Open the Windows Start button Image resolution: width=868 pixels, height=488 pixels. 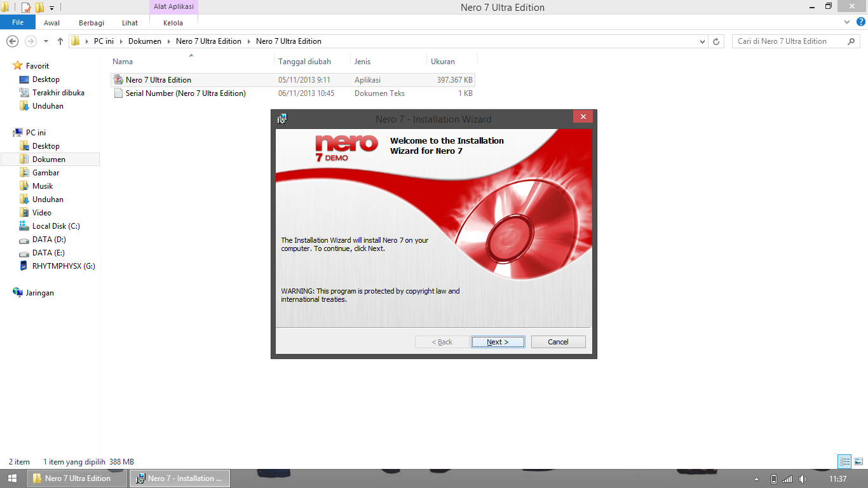12,478
